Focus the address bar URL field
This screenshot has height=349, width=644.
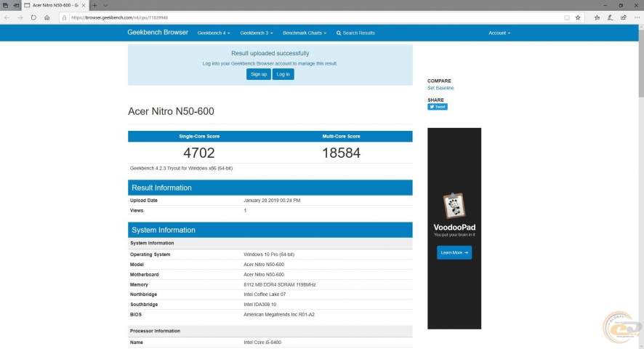(312, 17)
